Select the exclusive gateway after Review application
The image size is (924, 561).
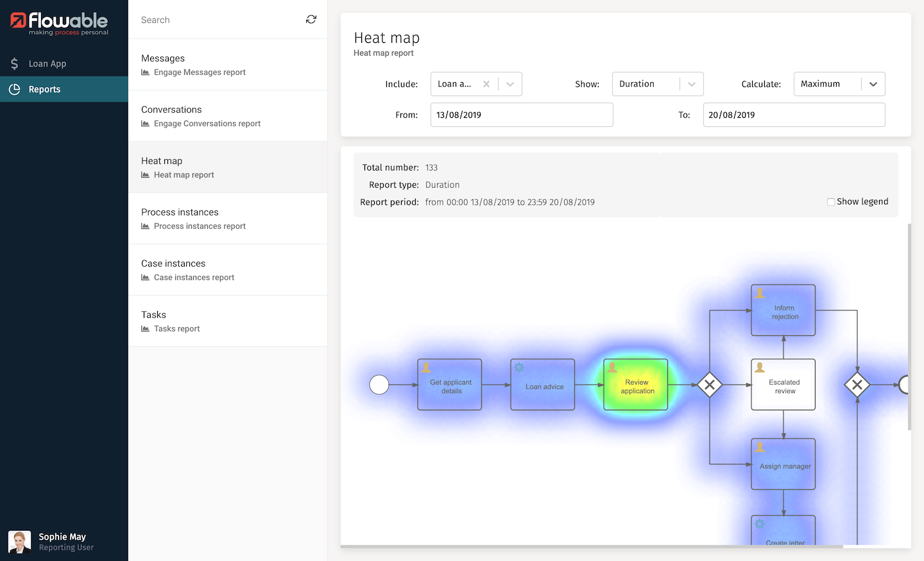[710, 385]
